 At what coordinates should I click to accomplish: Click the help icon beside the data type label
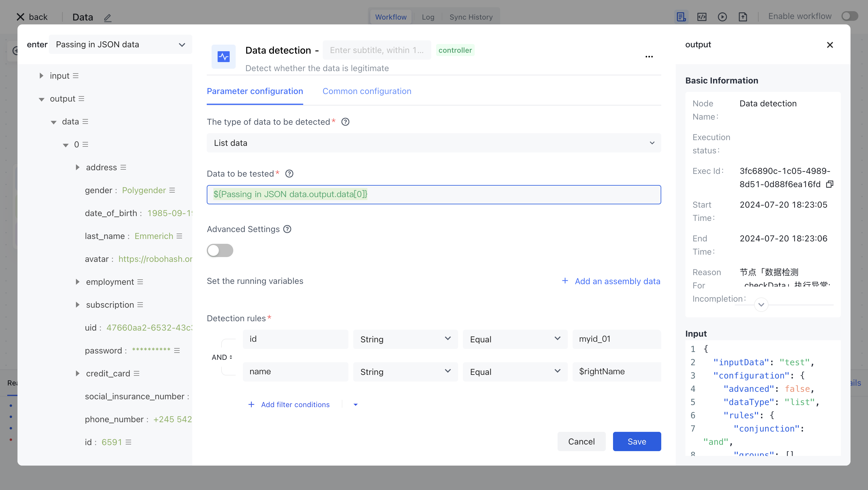click(345, 122)
